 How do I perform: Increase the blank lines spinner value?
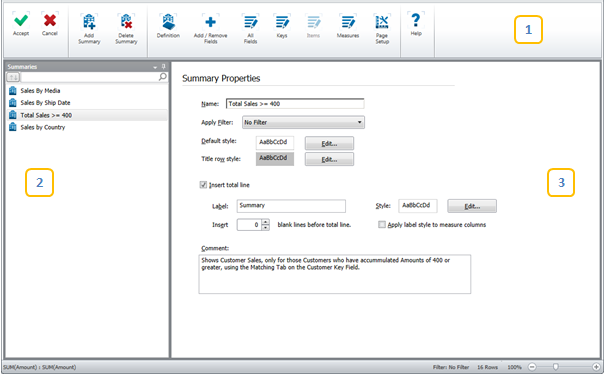click(265, 222)
